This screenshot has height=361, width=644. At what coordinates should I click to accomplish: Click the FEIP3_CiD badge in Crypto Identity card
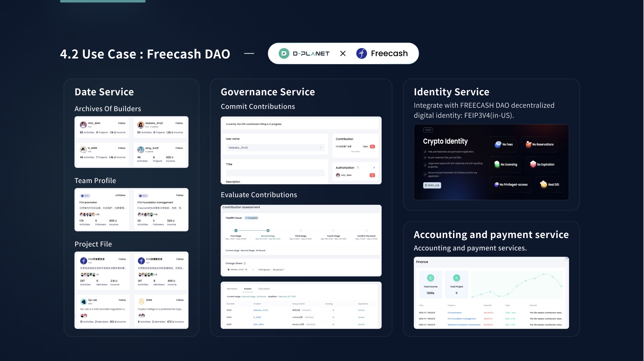point(432,185)
